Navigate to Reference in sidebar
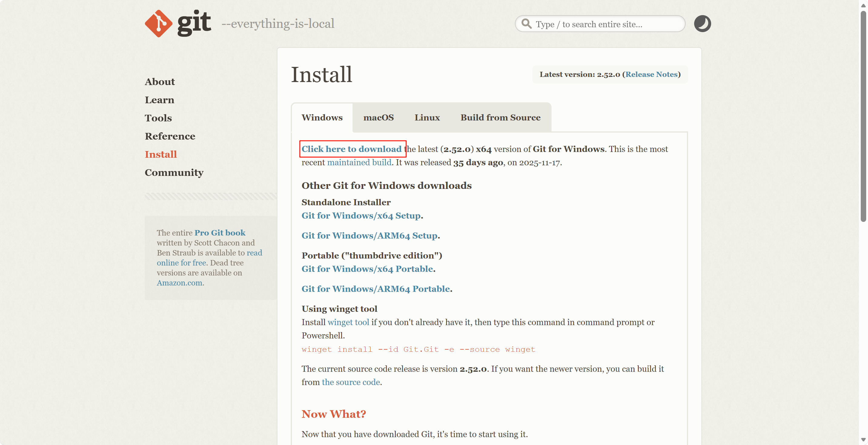 tap(170, 137)
